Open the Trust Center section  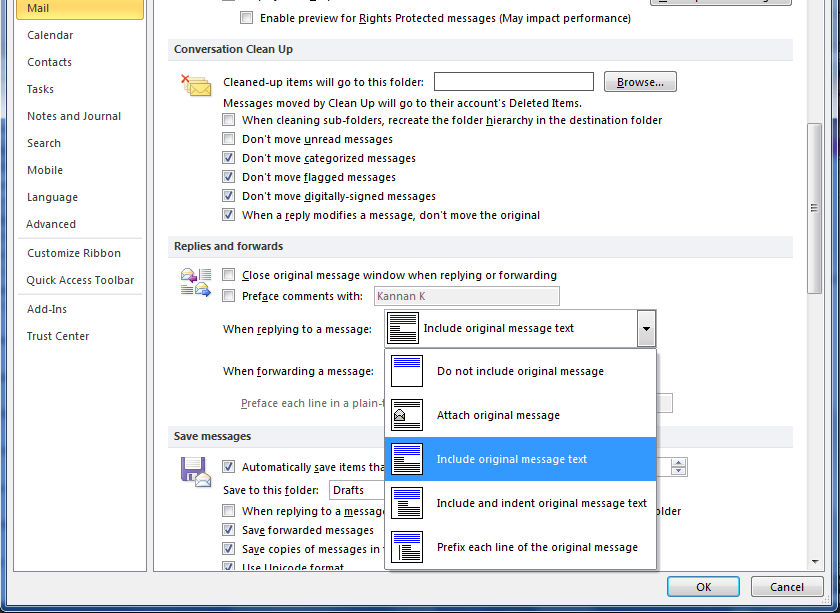57,336
